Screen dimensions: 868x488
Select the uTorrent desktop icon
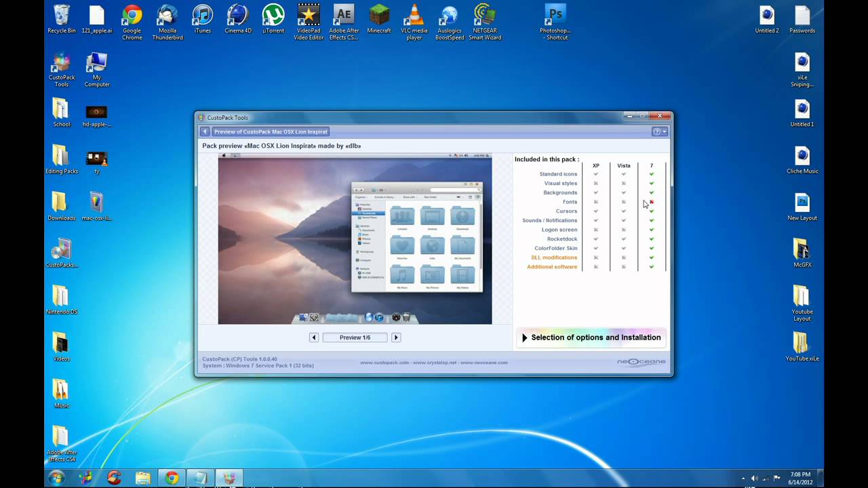(x=273, y=20)
